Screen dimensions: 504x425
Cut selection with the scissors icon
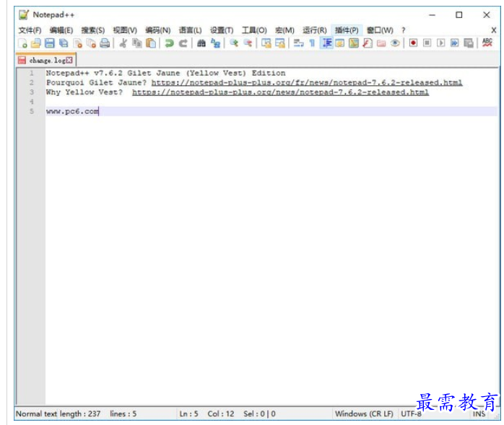(x=123, y=43)
